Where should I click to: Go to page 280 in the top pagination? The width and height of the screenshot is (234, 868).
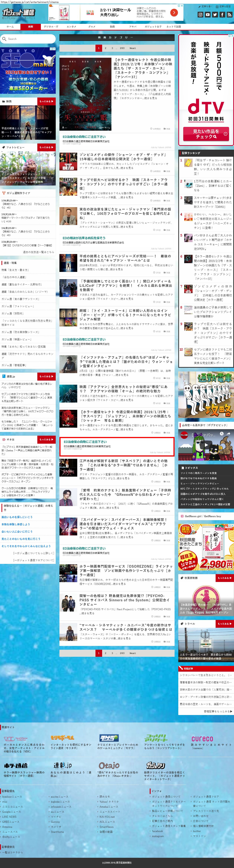pyautogui.click(x=122, y=48)
